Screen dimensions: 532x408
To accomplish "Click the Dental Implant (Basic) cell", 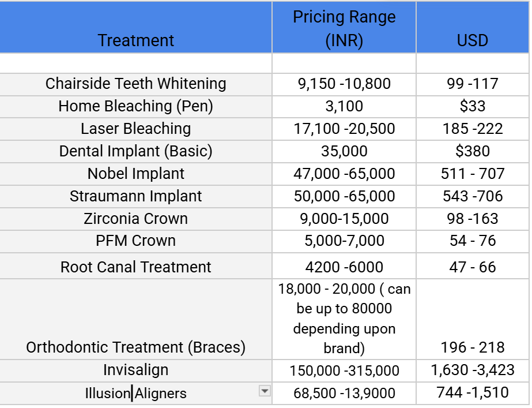I will tap(136, 151).
